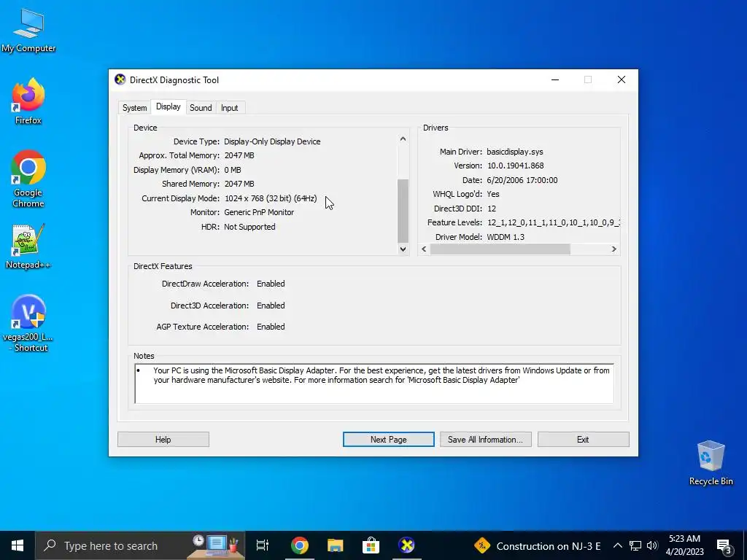This screenshot has height=560, width=747.
Task: Click 'Display-Only Display Device' value
Action: coord(272,141)
